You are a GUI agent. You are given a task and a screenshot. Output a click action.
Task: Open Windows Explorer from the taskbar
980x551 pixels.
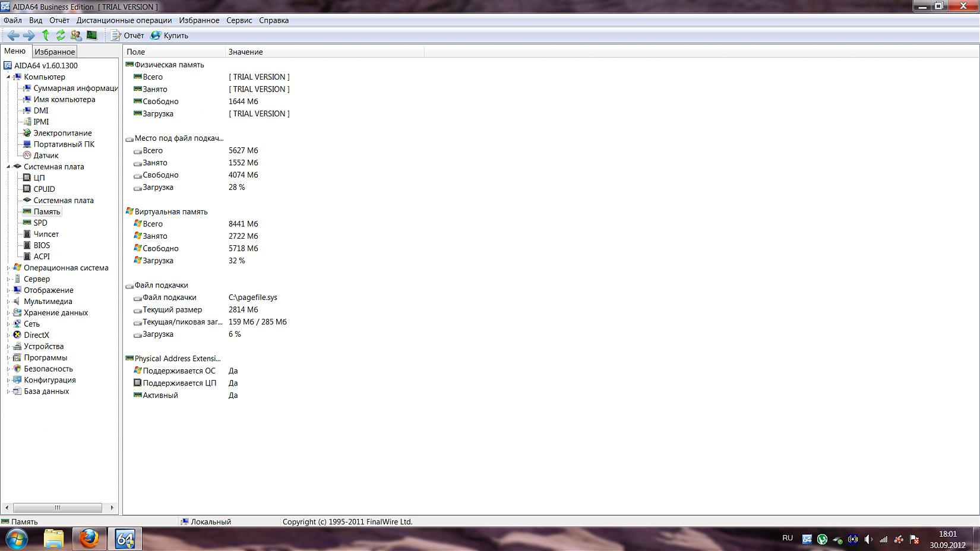[54, 539]
